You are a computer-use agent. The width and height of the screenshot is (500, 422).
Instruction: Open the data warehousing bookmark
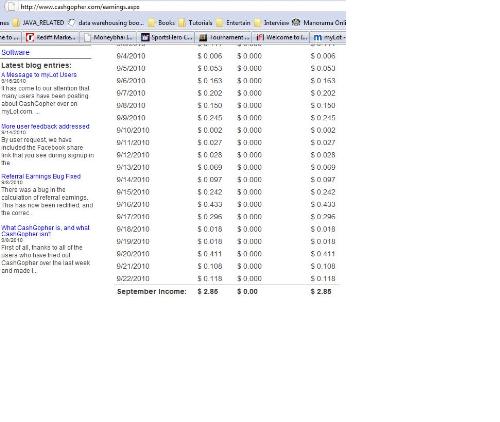coord(106,23)
